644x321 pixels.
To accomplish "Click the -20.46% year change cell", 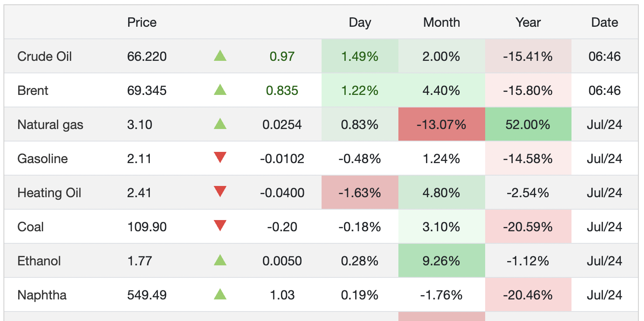I will 528,295.
